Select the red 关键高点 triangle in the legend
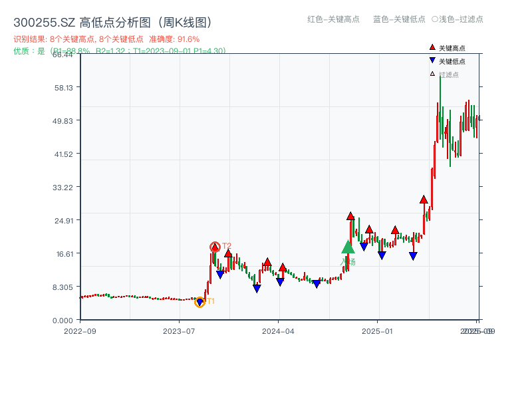This screenshot has width=532, height=399. click(x=432, y=47)
